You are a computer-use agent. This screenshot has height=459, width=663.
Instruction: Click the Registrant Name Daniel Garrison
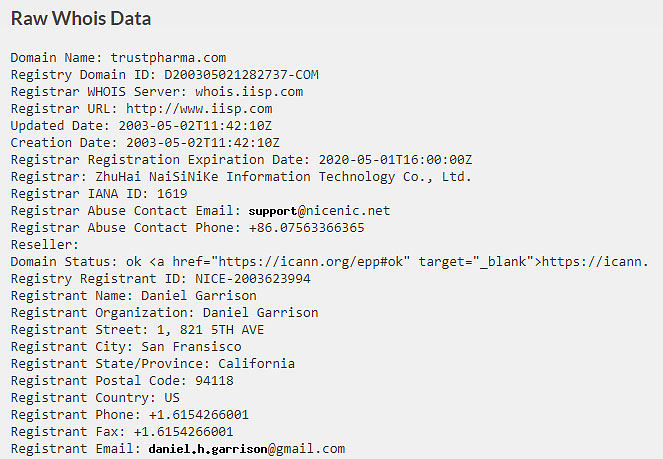pyautogui.click(x=199, y=295)
